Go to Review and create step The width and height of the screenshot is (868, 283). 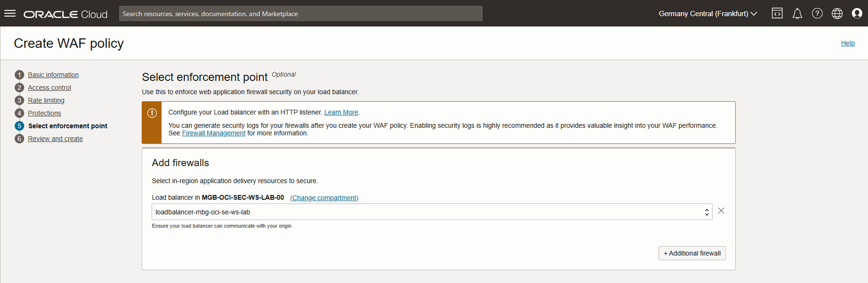click(x=55, y=139)
